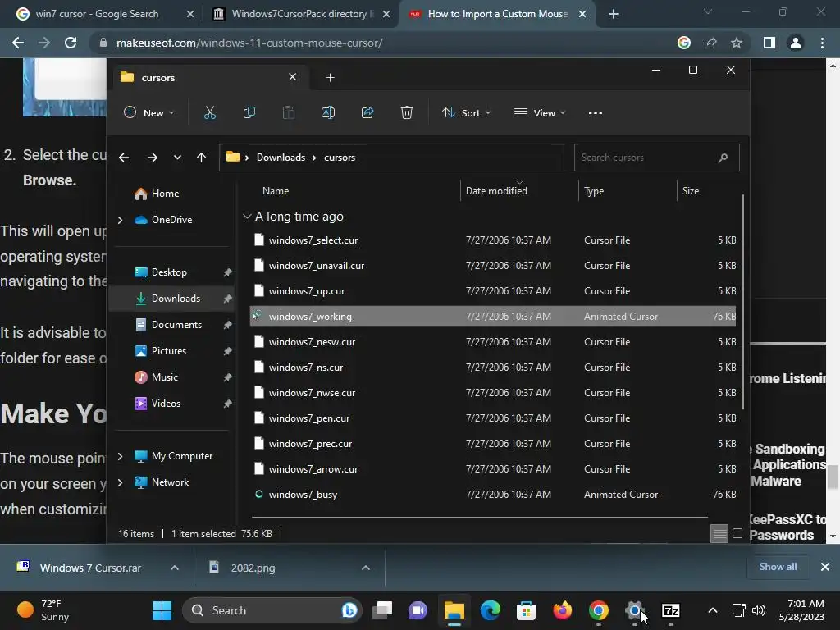Open the Sort dropdown menu
The image size is (840, 630).
tap(466, 112)
